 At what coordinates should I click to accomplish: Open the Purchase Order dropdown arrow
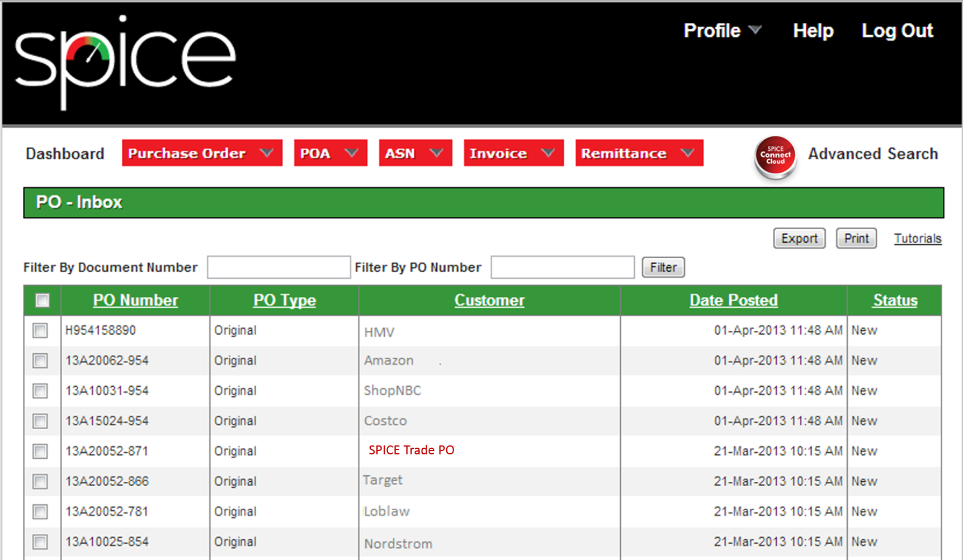[x=267, y=153]
